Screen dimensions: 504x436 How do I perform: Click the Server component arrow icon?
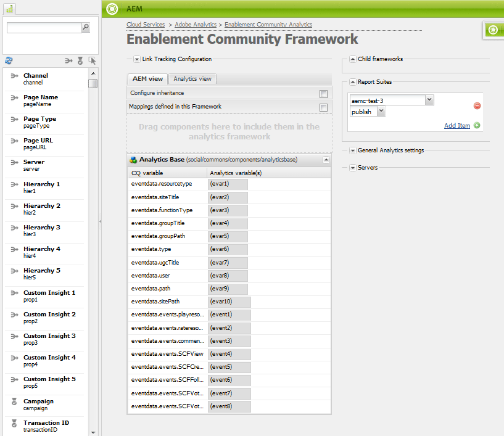(14, 162)
